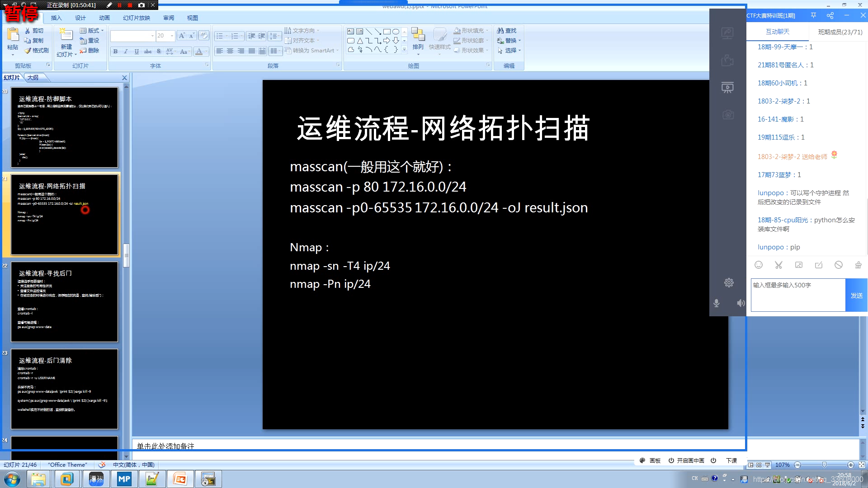
Task: Click the zoom slider in status bar
Action: pyautogui.click(x=824, y=465)
